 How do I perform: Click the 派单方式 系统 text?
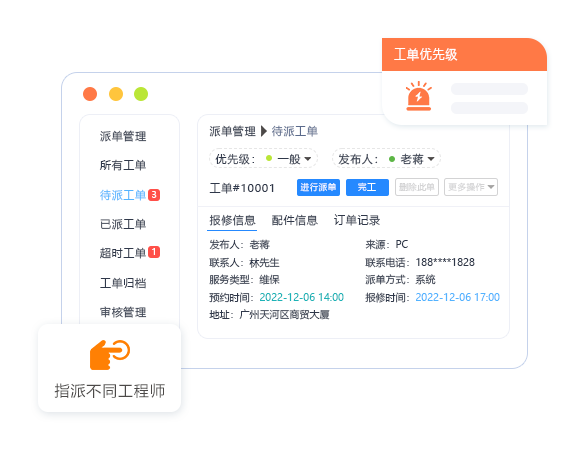click(400, 279)
